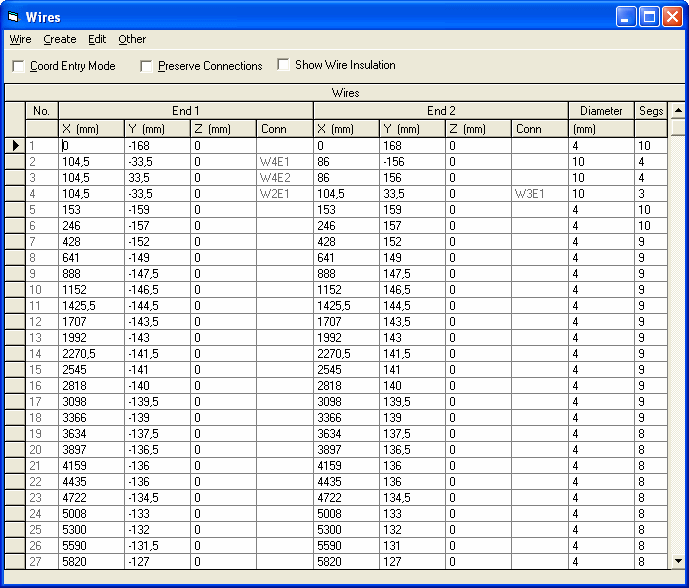The width and height of the screenshot is (689, 588).
Task: Select End 1 Conn cell W2E1
Action: click(285, 194)
